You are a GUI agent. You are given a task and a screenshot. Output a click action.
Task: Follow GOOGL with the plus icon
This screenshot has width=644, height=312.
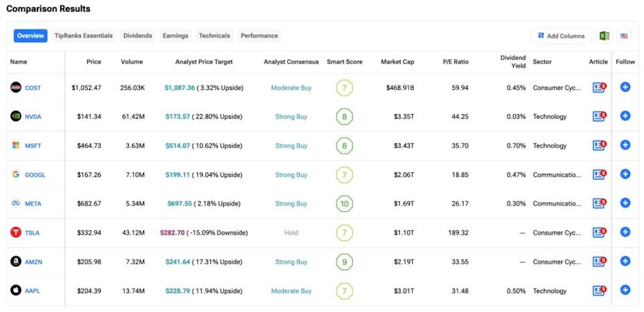click(625, 174)
